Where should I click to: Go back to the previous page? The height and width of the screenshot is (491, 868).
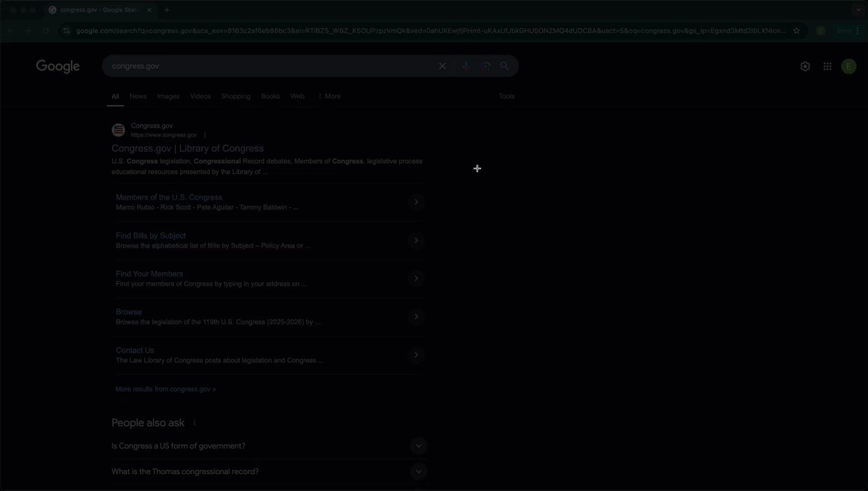click(x=11, y=31)
